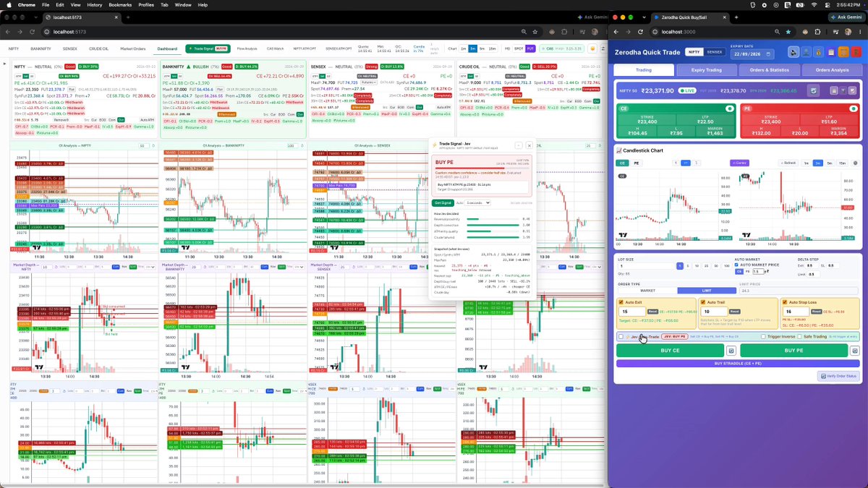Click the Bookmarks menu in the macOS menu bar
Image resolution: width=868 pixels, height=488 pixels.
(x=120, y=4)
